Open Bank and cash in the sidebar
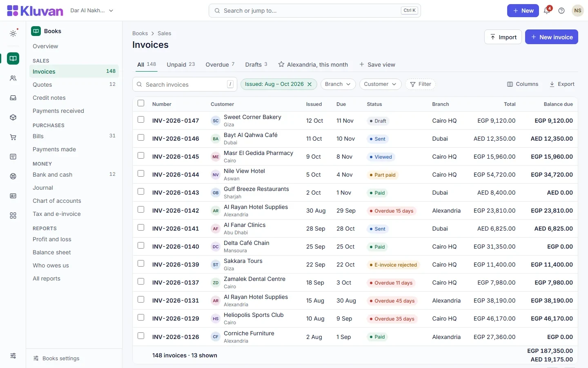Viewport: 588px width, 368px height. pos(74,175)
